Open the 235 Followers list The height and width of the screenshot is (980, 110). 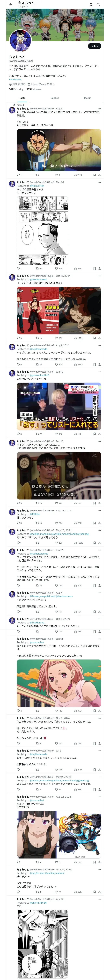point(34,89)
